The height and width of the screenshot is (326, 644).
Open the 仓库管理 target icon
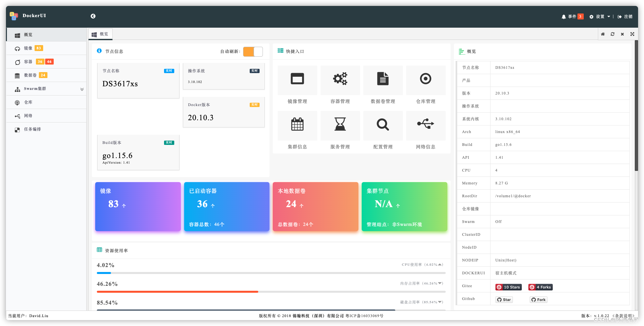[x=426, y=79]
